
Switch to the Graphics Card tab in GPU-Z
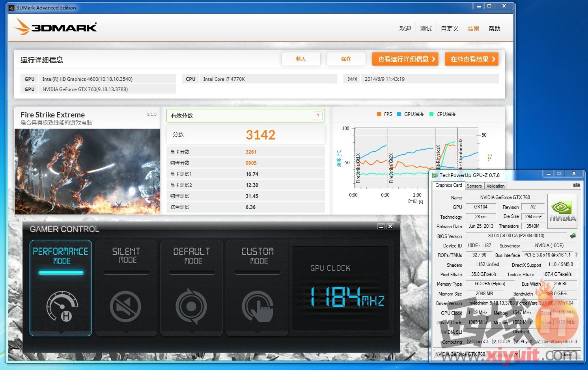pyautogui.click(x=448, y=185)
